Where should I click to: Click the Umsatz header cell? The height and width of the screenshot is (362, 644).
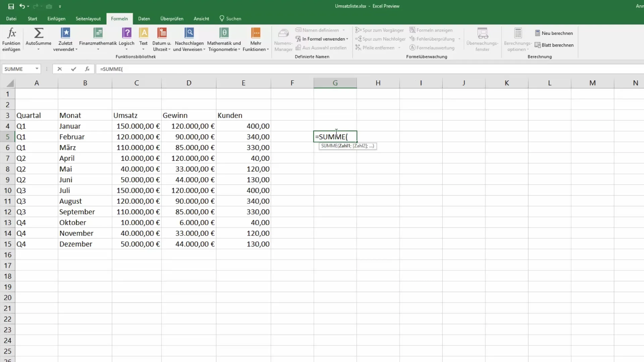click(137, 115)
